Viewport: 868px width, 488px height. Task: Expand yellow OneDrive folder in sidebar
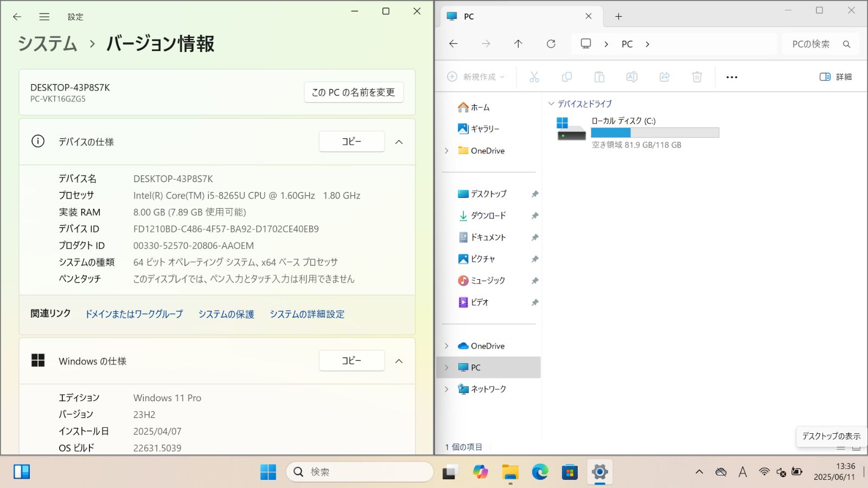pos(446,151)
